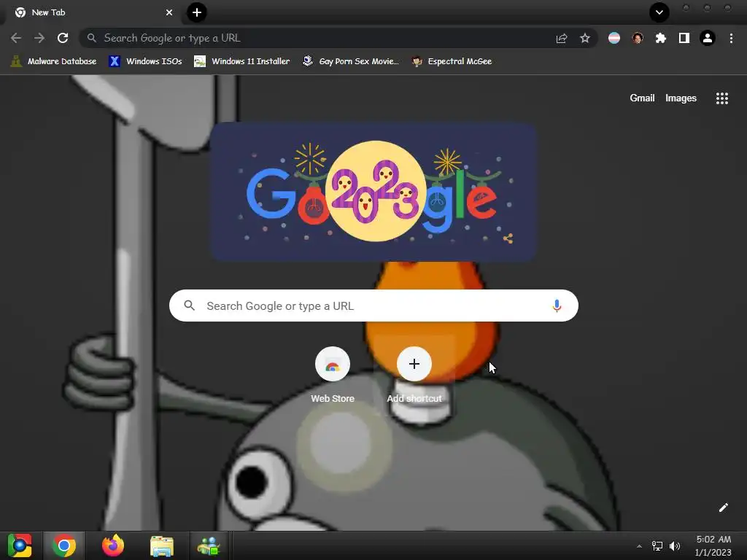747x560 pixels.
Task: Share the 2023 doodle via share icon
Action: coord(508,238)
